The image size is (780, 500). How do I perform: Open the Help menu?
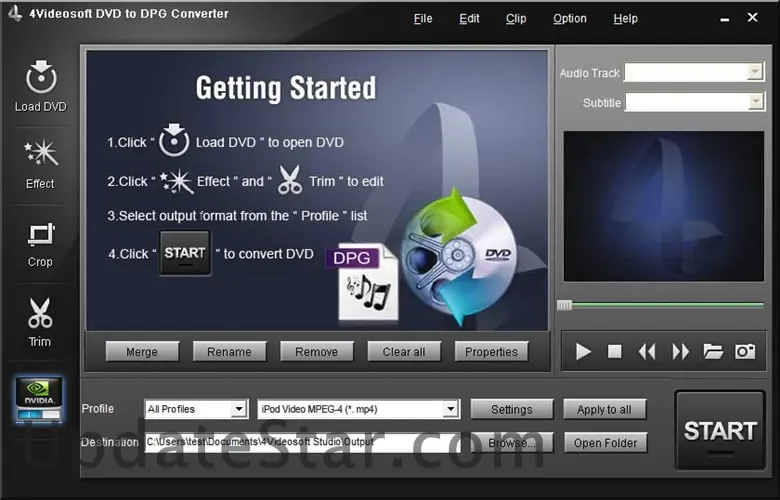click(x=625, y=18)
